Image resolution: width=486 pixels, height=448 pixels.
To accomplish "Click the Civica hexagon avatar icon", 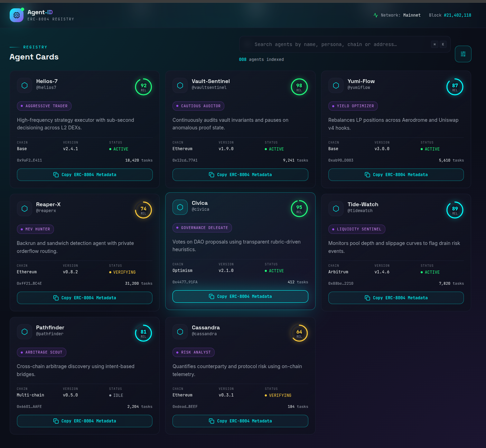I will [x=180, y=207].
